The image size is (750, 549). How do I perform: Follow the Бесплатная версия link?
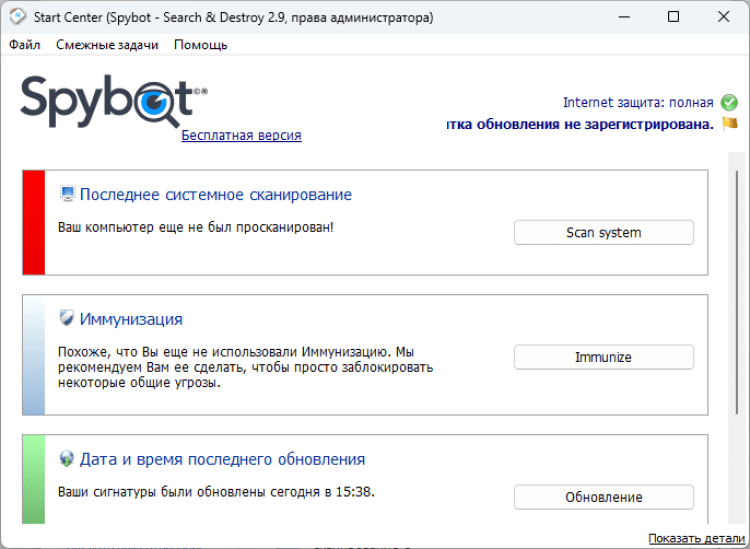pyautogui.click(x=241, y=136)
